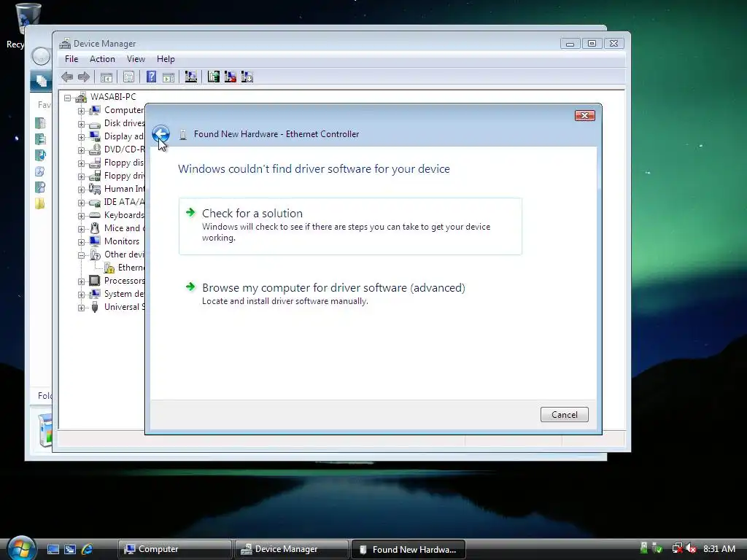The image size is (747, 560).
Task: Expand the Monitors category
Action: click(x=82, y=242)
